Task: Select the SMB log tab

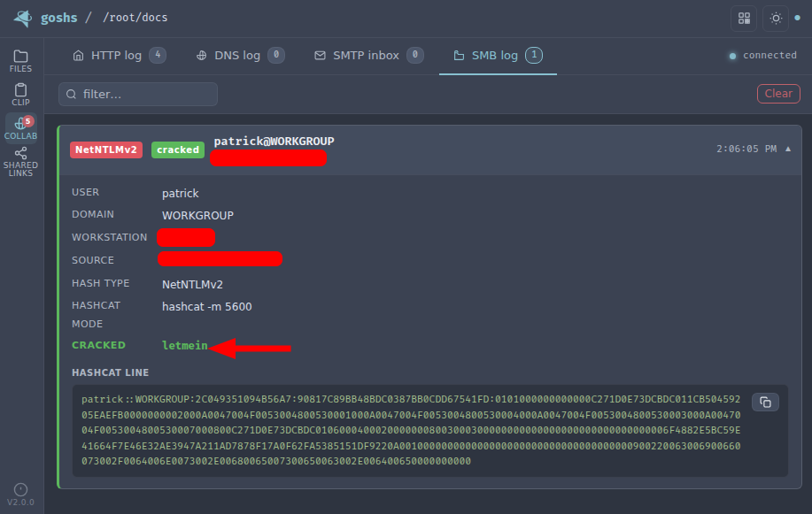Action: point(497,55)
